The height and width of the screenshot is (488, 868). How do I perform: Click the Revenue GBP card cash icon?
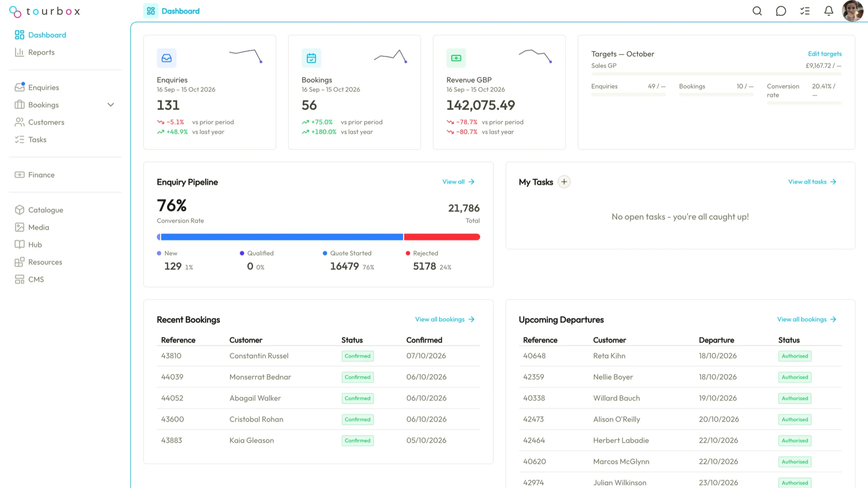pyautogui.click(x=456, y=58)
